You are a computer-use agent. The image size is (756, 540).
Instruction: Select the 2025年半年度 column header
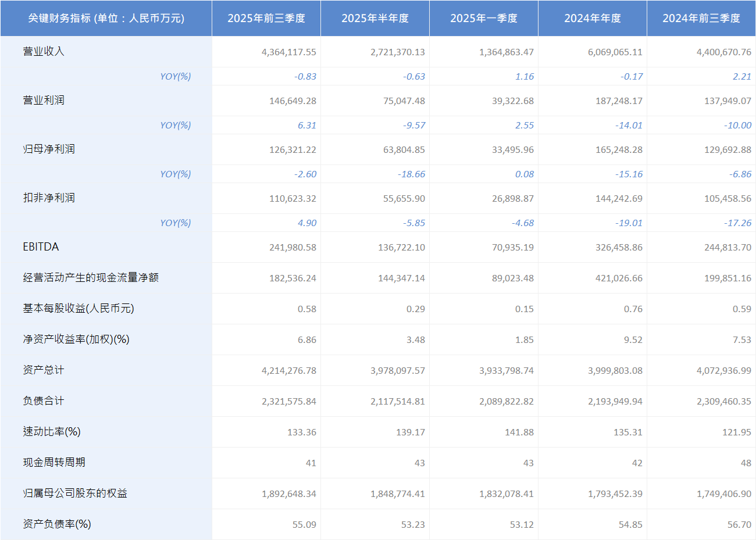375,18
